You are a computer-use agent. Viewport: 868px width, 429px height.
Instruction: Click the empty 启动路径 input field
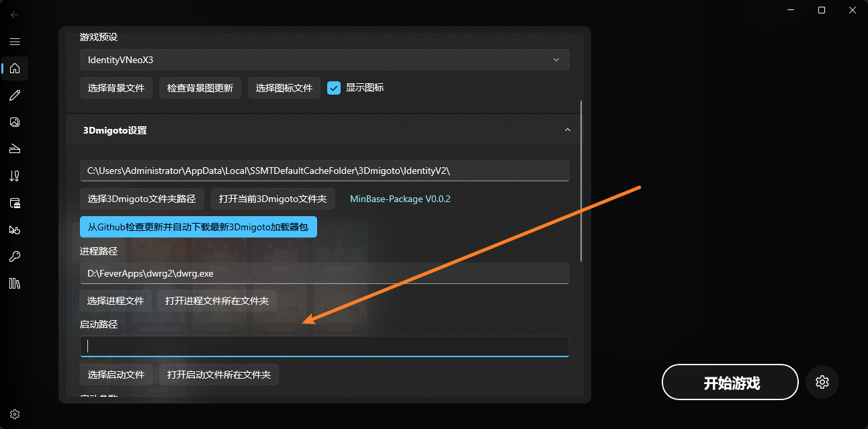click(x=324, y=346)
